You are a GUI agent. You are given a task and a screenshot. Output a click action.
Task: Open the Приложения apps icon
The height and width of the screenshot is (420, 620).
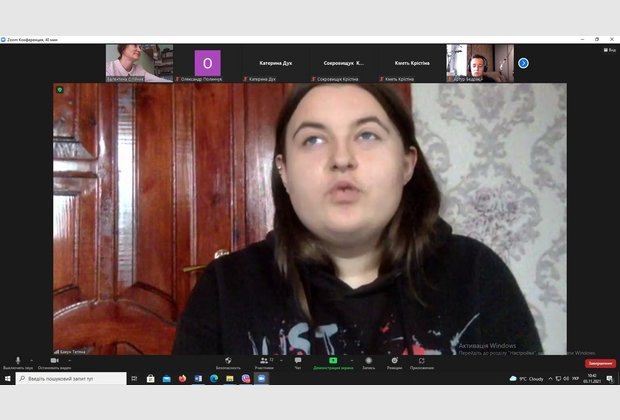pos(421,360)
